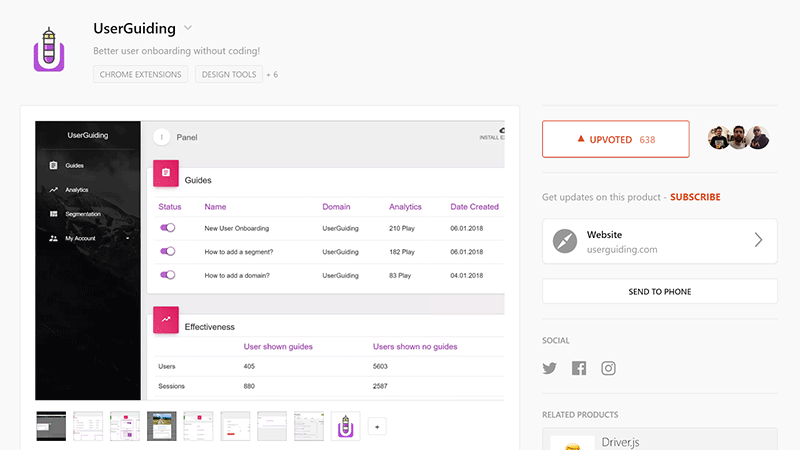Click the My Account people icon

(54, 238)
